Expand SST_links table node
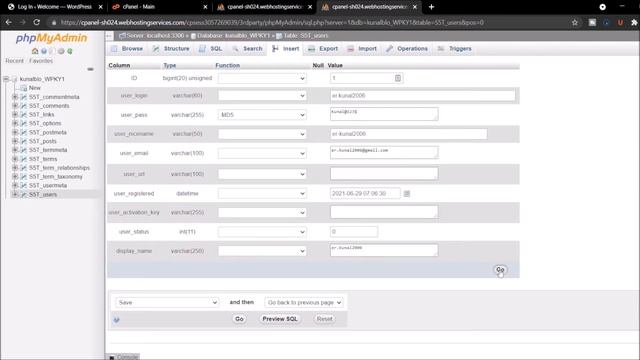Screen dimensions: 640x360 [x=15, y=114]
